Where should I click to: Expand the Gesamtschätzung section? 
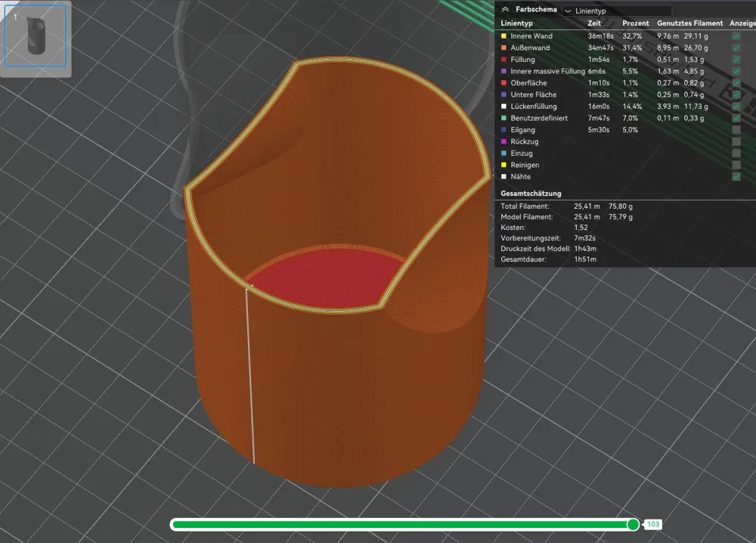coord(531,194)
